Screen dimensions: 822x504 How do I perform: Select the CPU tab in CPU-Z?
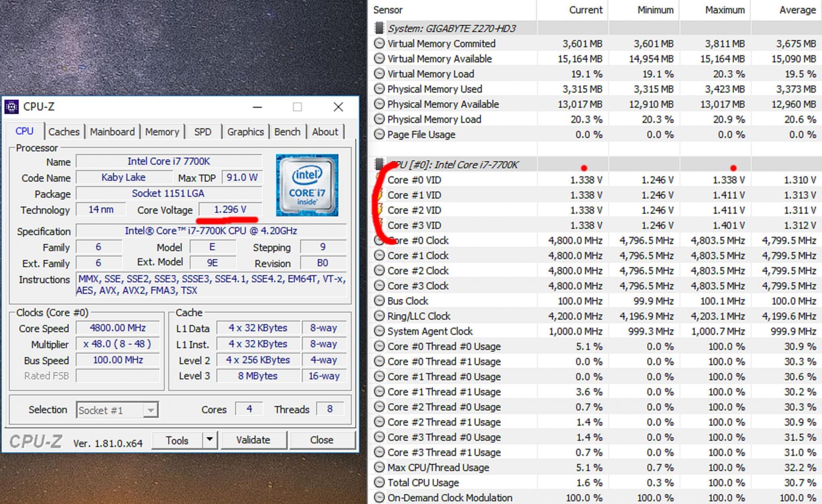[x=24, y=131]
